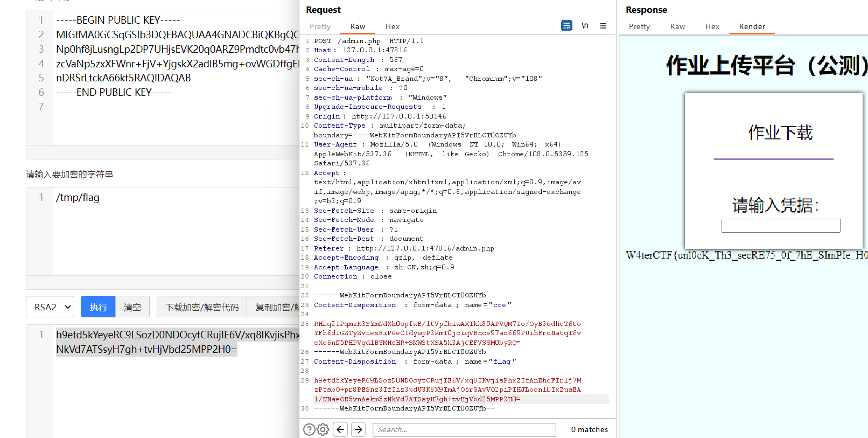Click the W4terCTF flag text in Render

[746, 255]
